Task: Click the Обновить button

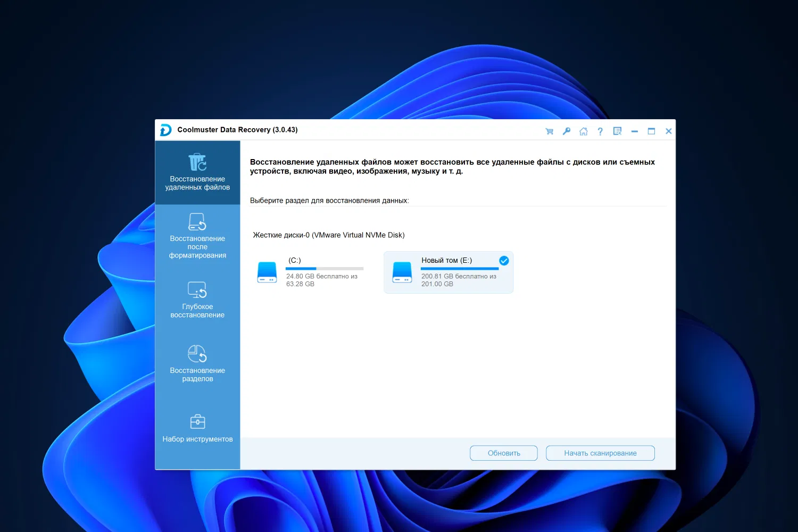Action: 504,453
